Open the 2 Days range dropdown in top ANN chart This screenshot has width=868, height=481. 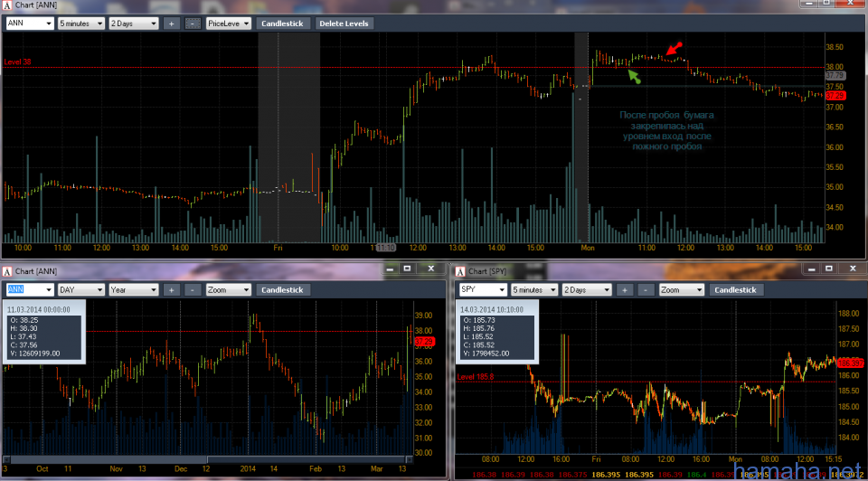134,24
